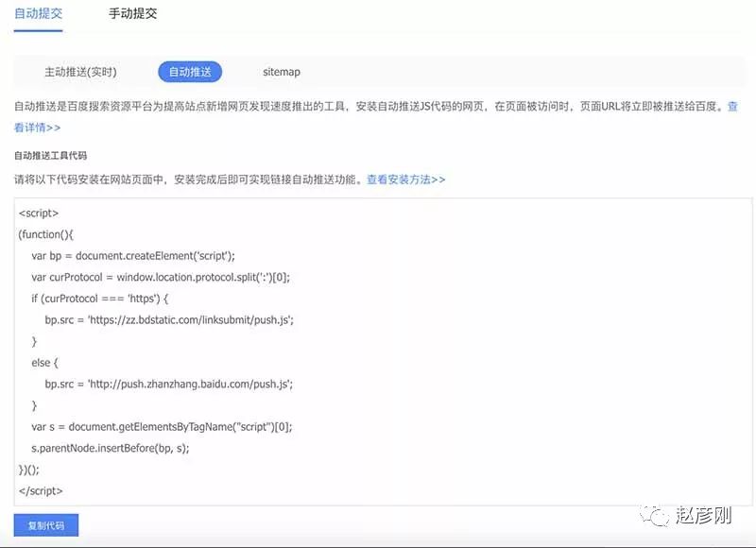Click the 请将以下代码安装在网站页面中 instruction text

(x=188, y=180)
